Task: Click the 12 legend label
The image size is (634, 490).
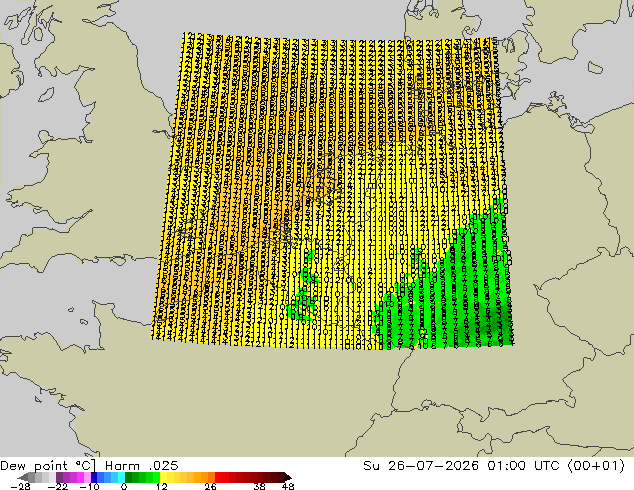Action: [x=162, y=486]
